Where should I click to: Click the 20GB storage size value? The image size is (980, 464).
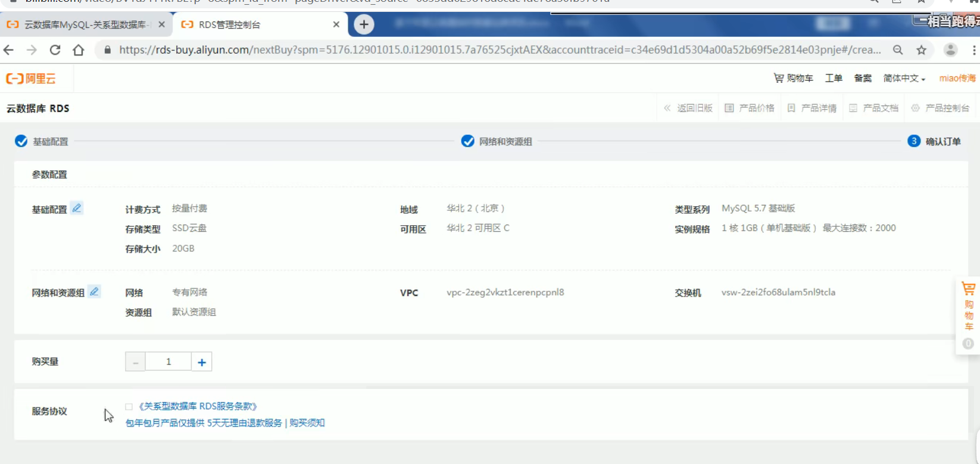pos(183,248)
